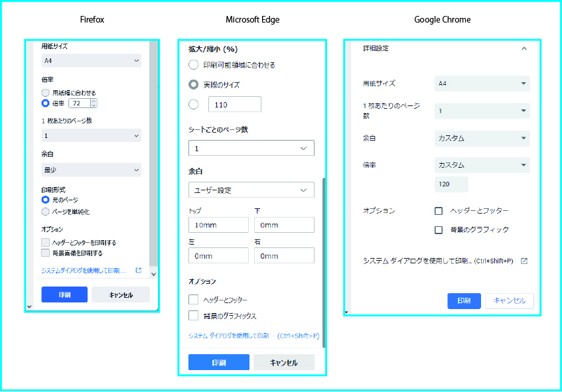Click the scale field showing 120 in Chrome
The width and height of the screenshot is (562, 392).
click(x=451, y=184)
